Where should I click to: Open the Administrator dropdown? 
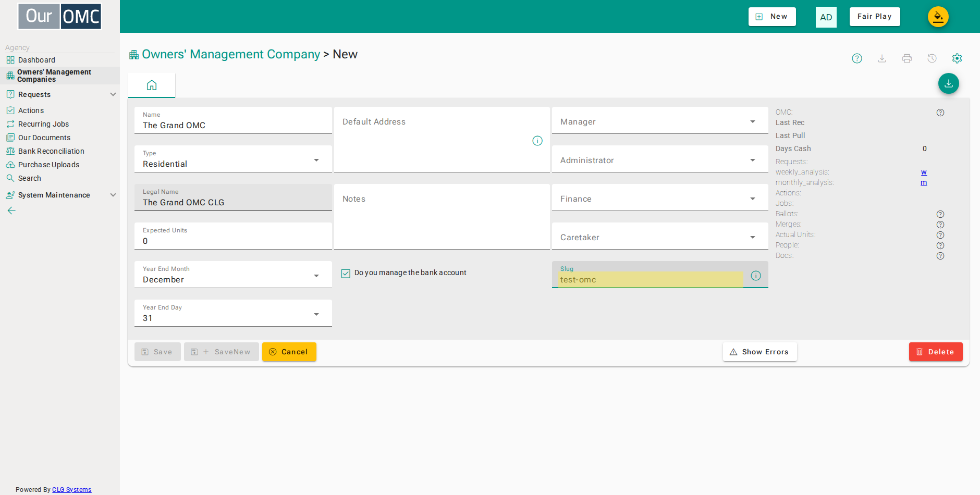tap(660, 159)
